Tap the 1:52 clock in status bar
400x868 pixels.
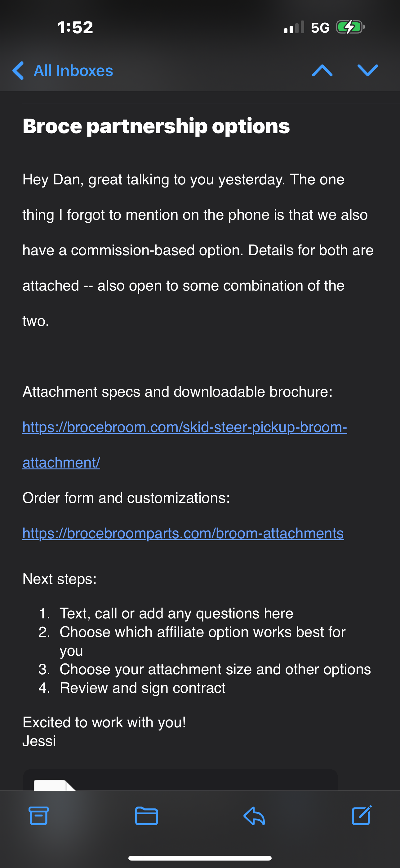[x=75, y=27]
